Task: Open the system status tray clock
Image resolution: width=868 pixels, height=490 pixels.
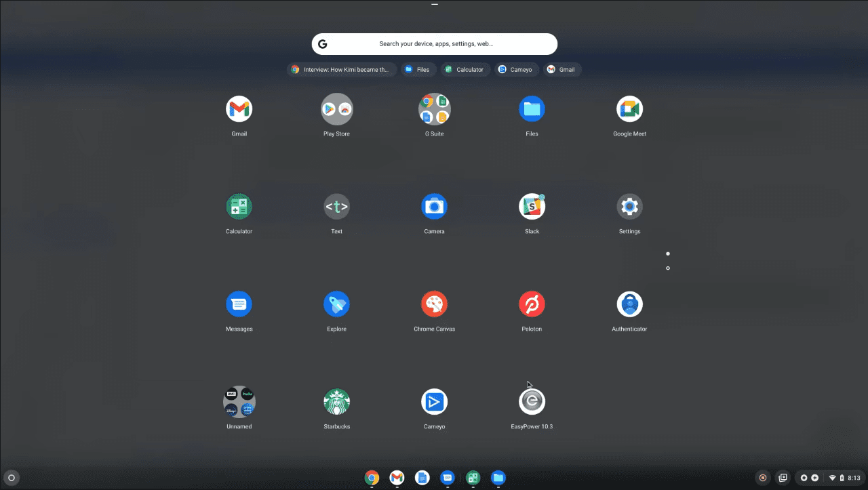Action: (x=854, y=478)
